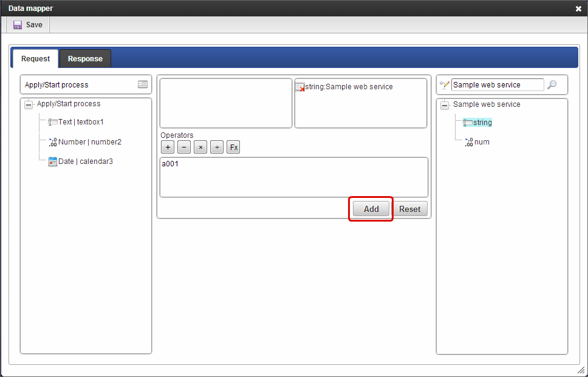
Task: Switch to the Request tab
Action: pos(35,59)
